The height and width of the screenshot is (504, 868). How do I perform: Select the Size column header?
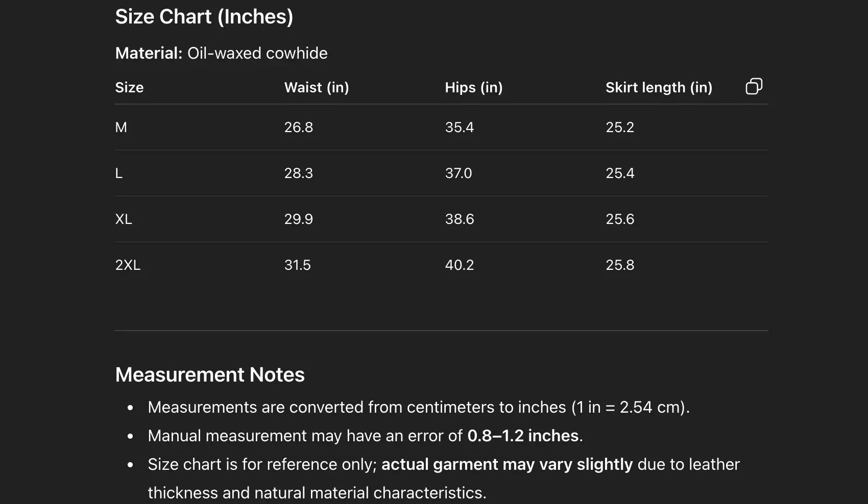pyautogui.click(x=129, y=88)
